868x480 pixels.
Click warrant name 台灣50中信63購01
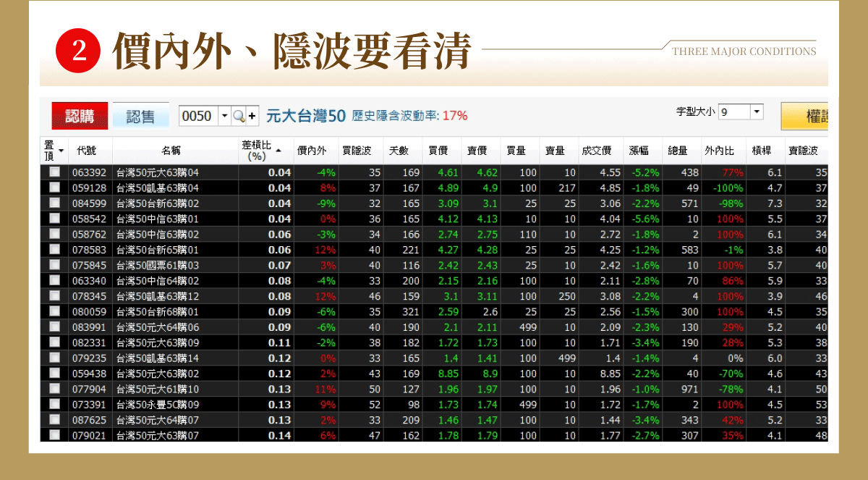coord(158,219)
